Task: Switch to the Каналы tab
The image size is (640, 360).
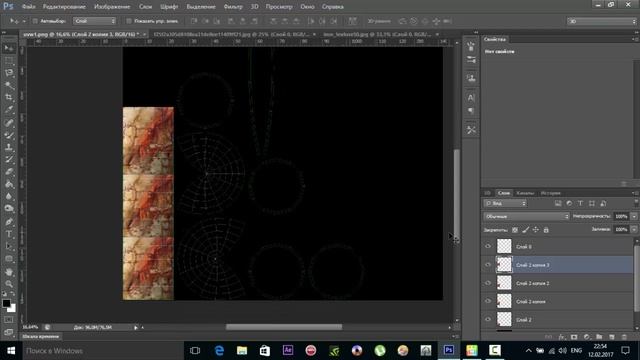Action: [525, 193]
